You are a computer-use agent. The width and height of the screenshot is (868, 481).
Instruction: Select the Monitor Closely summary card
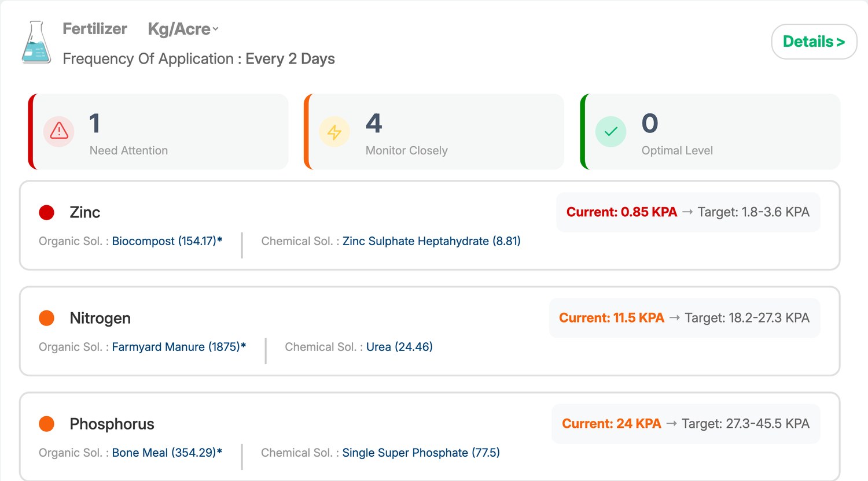tap(434, 131)
